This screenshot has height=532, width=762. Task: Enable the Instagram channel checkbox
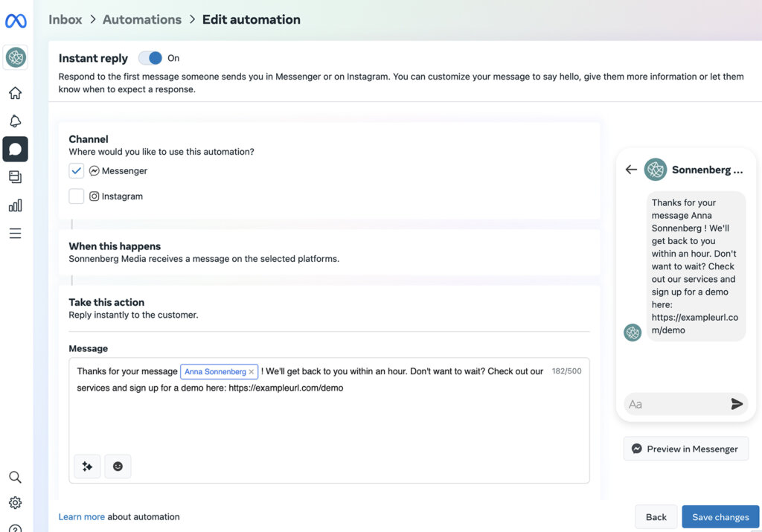76,196
